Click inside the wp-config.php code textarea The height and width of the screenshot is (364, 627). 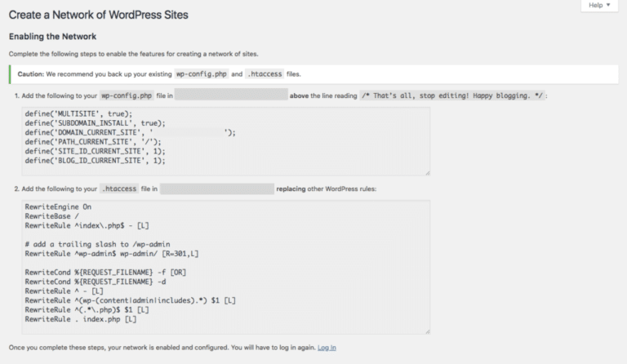click(x=226, y=141)
